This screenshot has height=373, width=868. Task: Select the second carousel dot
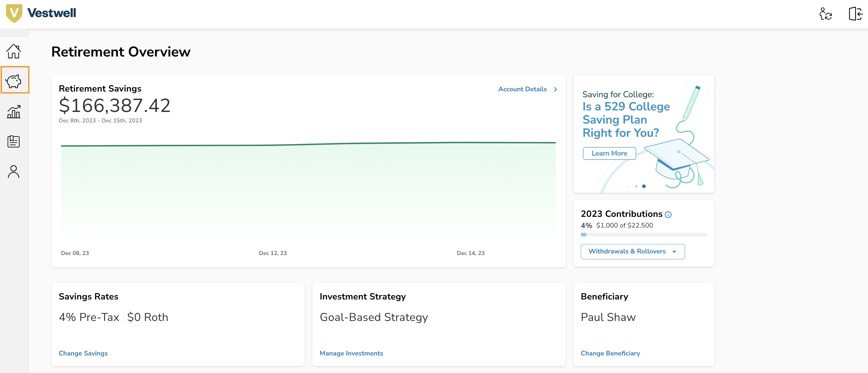click(x=637, y=186)
